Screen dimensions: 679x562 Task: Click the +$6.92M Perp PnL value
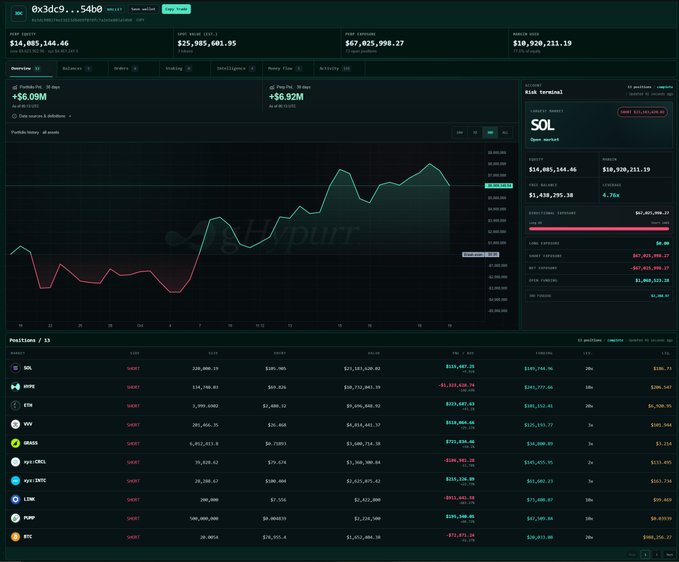286,97
